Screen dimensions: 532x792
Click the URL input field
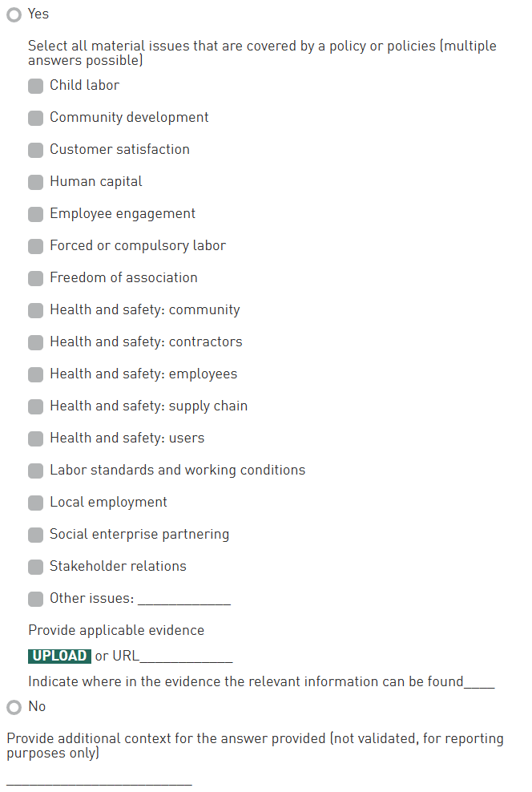click(x=186, y=657)
